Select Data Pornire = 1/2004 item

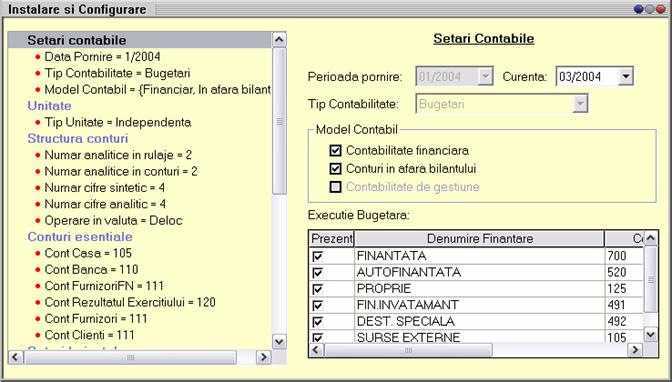[x=102, y=57]
